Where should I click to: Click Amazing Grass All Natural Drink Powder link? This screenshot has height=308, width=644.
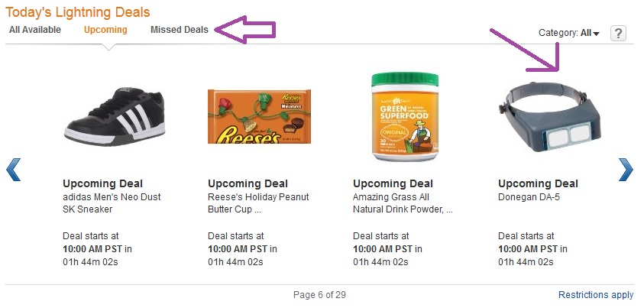[403, 203]
